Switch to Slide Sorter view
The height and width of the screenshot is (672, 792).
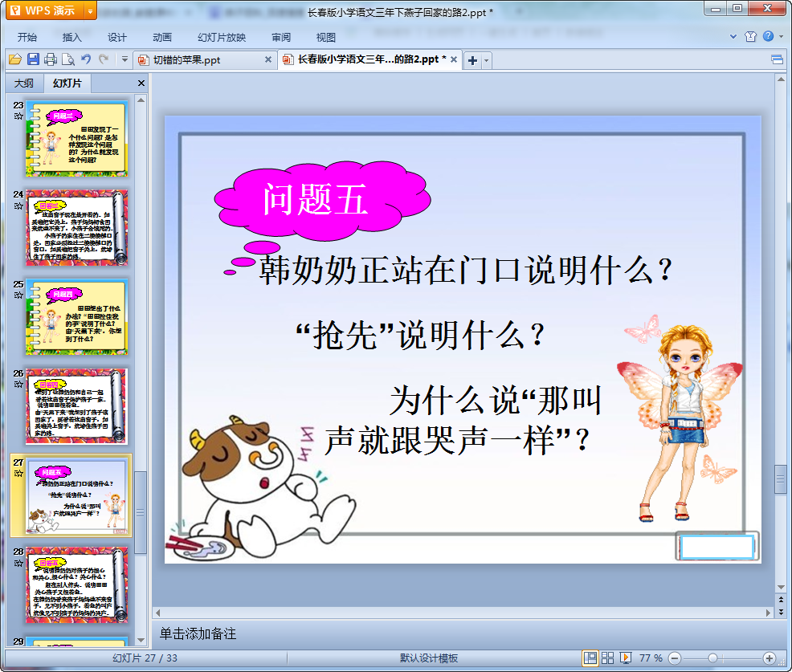(x=607, y=658)
